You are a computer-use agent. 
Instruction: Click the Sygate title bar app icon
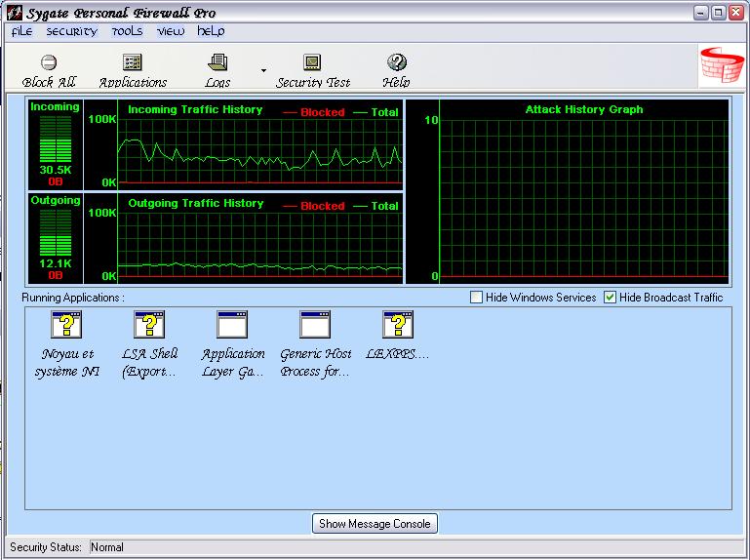[15, 13]
